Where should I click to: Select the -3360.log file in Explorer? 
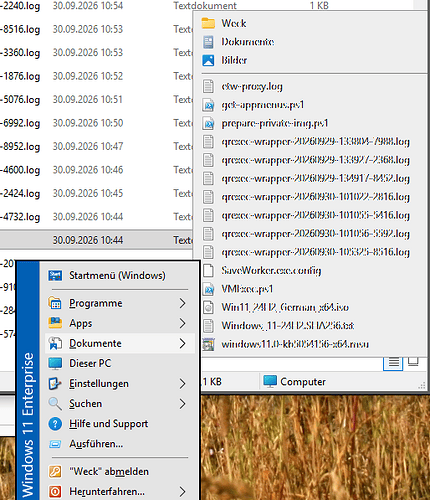pyautogui.click(x=20, y=53)
